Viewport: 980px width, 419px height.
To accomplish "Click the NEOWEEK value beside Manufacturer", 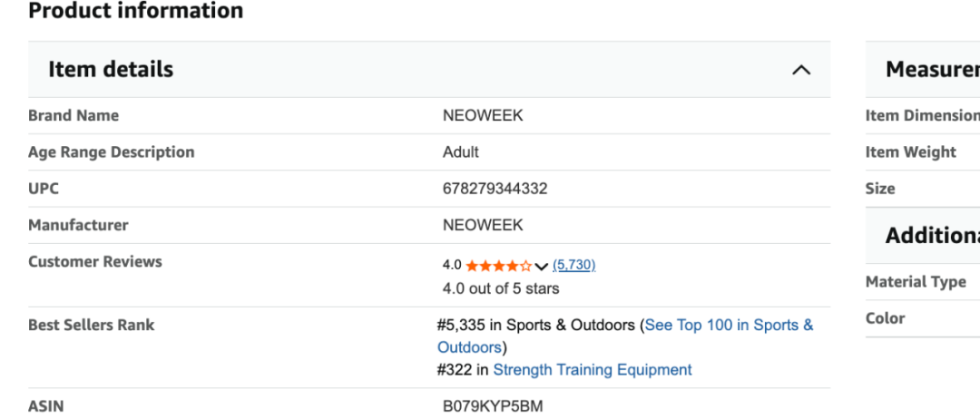I will [483, 225].
